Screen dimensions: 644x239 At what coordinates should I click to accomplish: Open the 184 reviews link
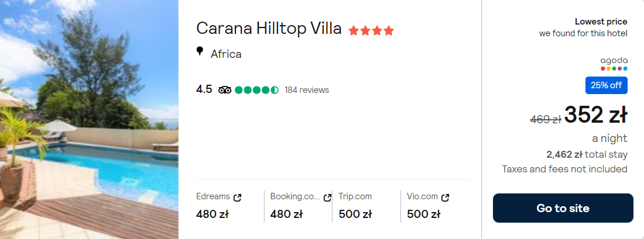[307, 90]
